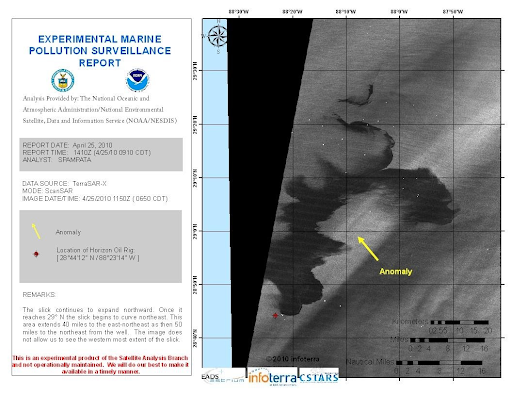The width and height of the screenshot is (512, 396).
Task: Click the yellow anomaly arrow in the legend
Action: coord(36,231)
